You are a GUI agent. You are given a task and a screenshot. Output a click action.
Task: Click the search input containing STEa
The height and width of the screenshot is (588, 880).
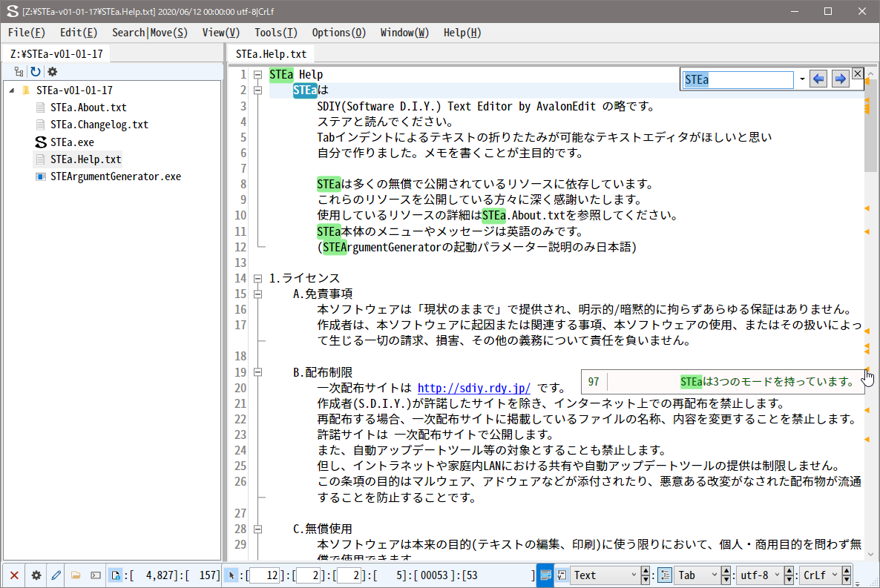[738, 79]
